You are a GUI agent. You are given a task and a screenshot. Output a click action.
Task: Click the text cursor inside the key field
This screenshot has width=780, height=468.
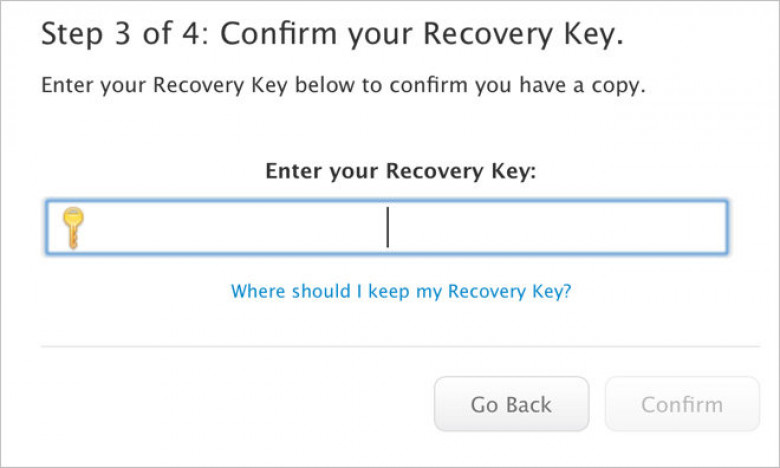pyautogui.click(x=387, y=228)
